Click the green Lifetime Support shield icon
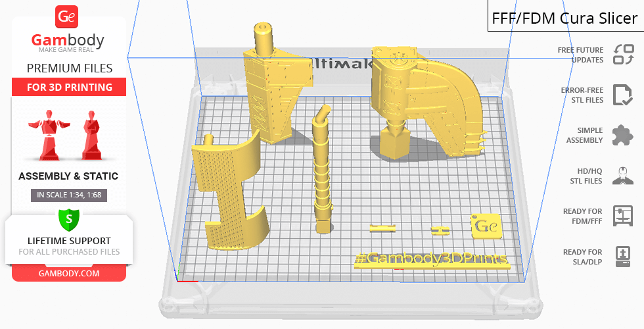The image size is (644, 329). pyautogui.click(x=68, y=217)
